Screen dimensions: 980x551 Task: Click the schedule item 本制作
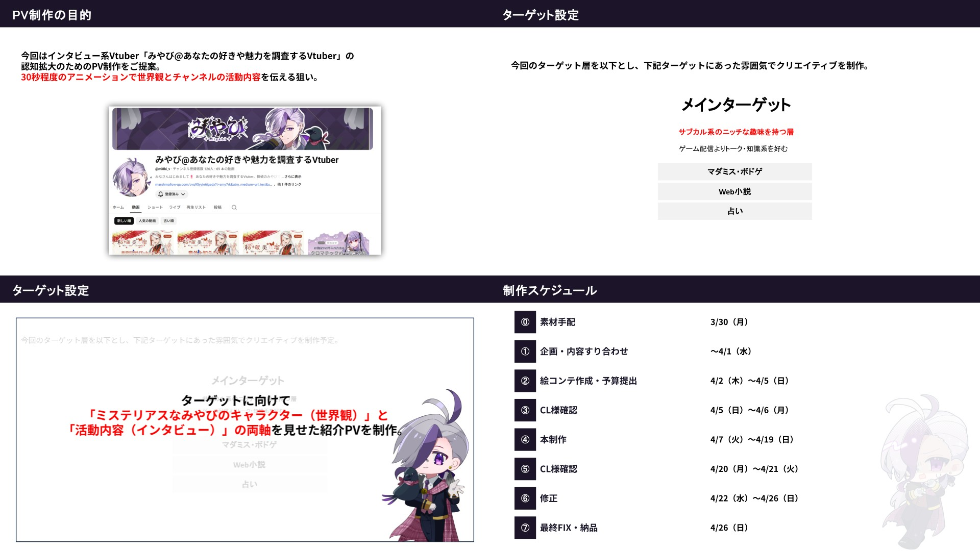pyautogui.click(x=553, y=439)
